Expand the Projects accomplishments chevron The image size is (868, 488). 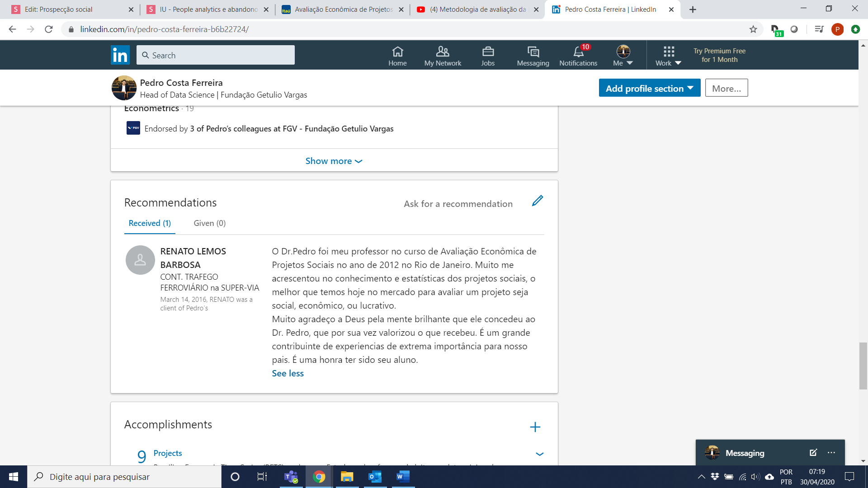(539, 454)
